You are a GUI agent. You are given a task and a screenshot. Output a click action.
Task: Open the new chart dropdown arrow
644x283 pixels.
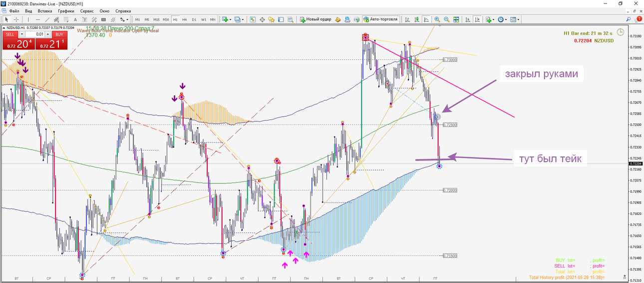[x=230, y=19]
